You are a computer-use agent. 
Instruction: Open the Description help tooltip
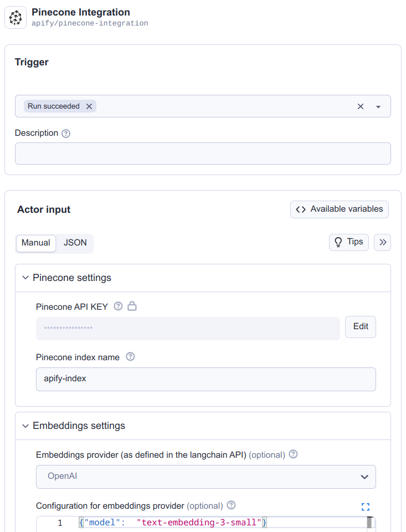click(x=65, y=133)
